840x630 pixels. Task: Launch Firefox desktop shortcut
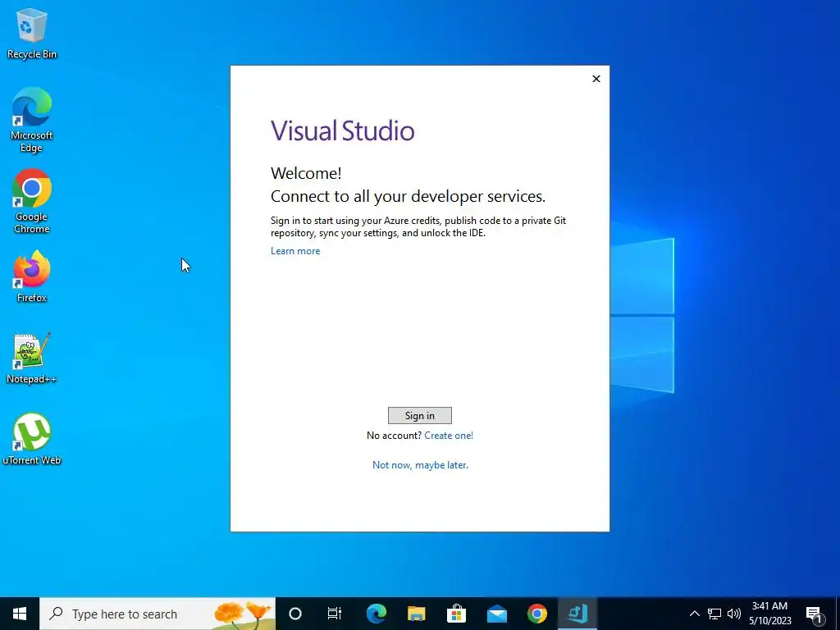coord(32,277)
